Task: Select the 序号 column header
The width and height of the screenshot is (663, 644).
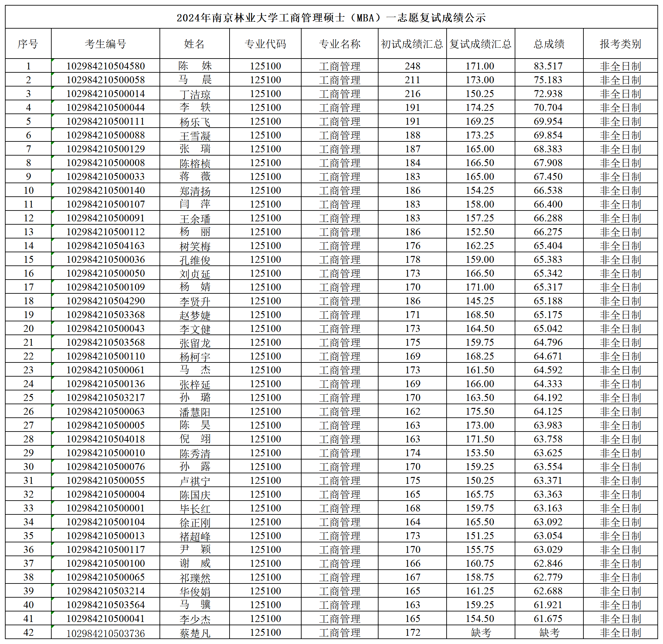Action: click(x=28, y=44)
